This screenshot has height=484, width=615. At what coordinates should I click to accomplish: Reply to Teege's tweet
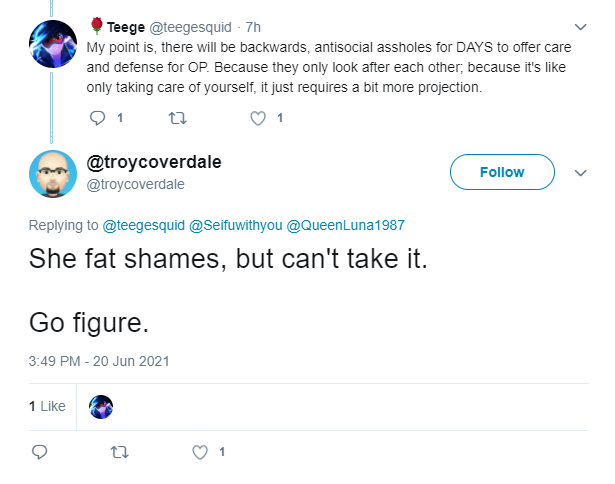(x=98, y=118)
